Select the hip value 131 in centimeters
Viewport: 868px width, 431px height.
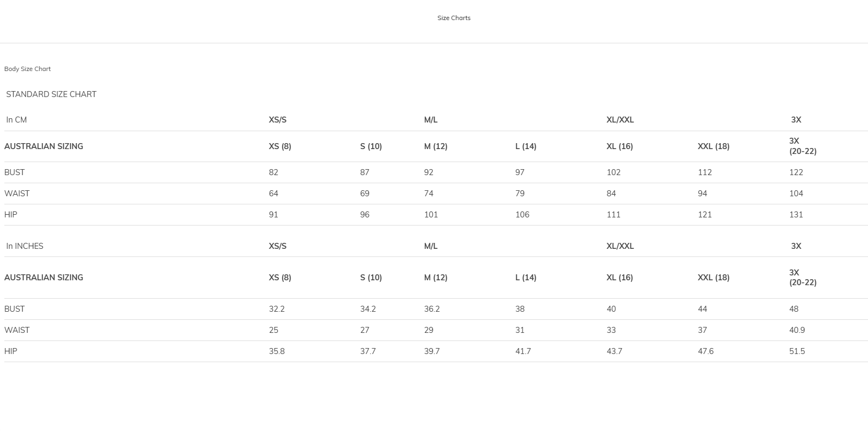pyautogui.click(x=796, y=215)
